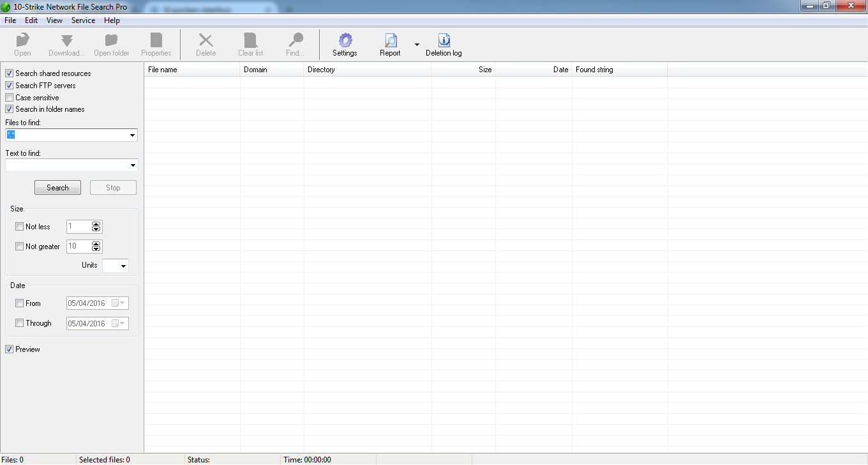The height and width of the screenshot is (465, 868).
Task: Click the Download toolbar icon
Action: coord(66,45)
